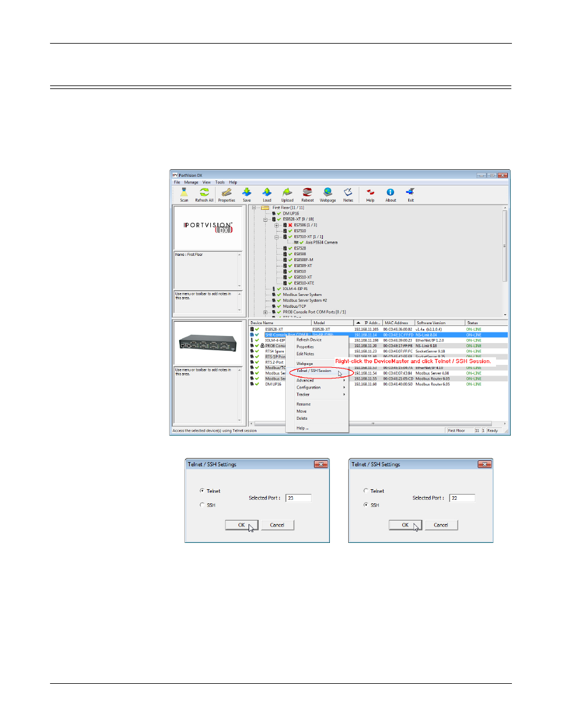Click the green check beside Axis P5534 Camera
The height and width of the screenshot is (728, 562).
[302, 242]
